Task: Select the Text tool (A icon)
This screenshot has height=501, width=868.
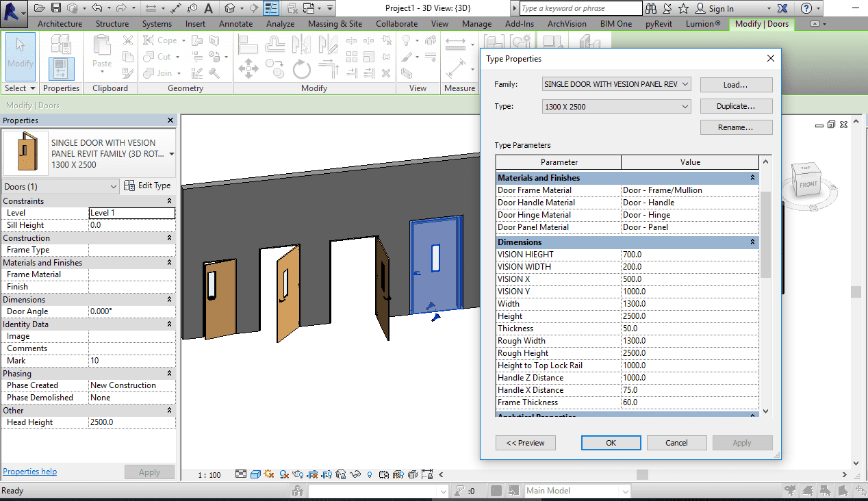Action: coord(208,8)
